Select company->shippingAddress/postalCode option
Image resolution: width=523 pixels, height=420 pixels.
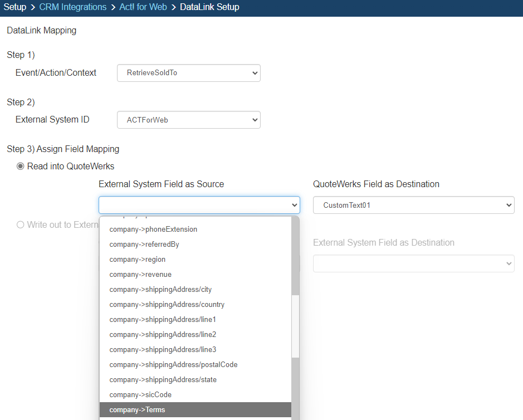pyautogui.click(x=173, y=365)
